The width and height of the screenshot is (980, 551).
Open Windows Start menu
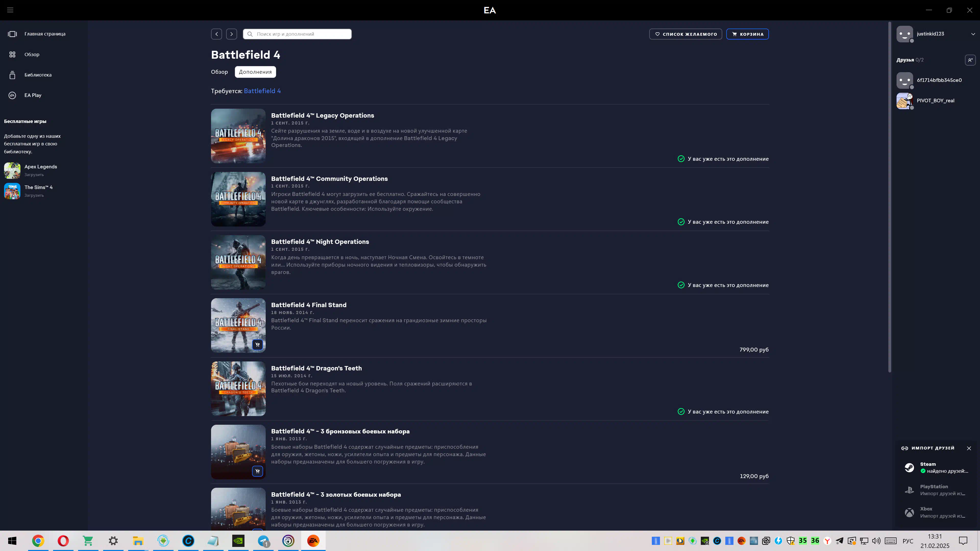pyautogui.click(x=12, y=541)
